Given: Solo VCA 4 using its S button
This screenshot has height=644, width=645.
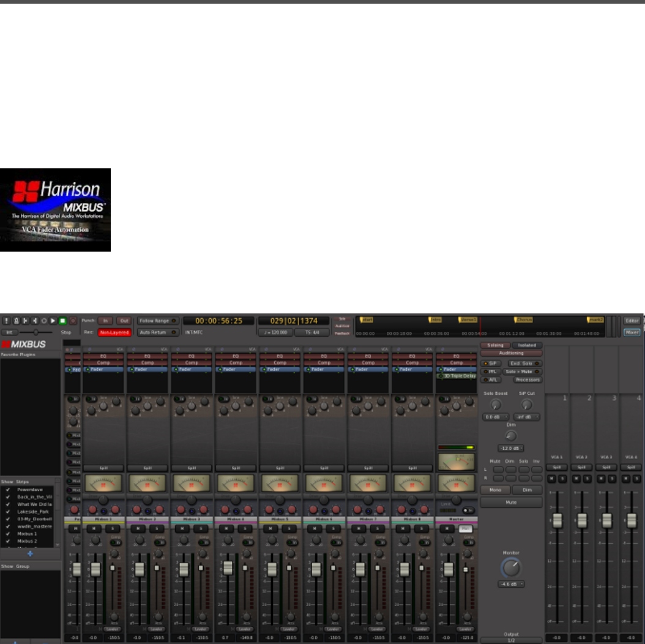Looking at the screenshot, I should tap(637, 479).
